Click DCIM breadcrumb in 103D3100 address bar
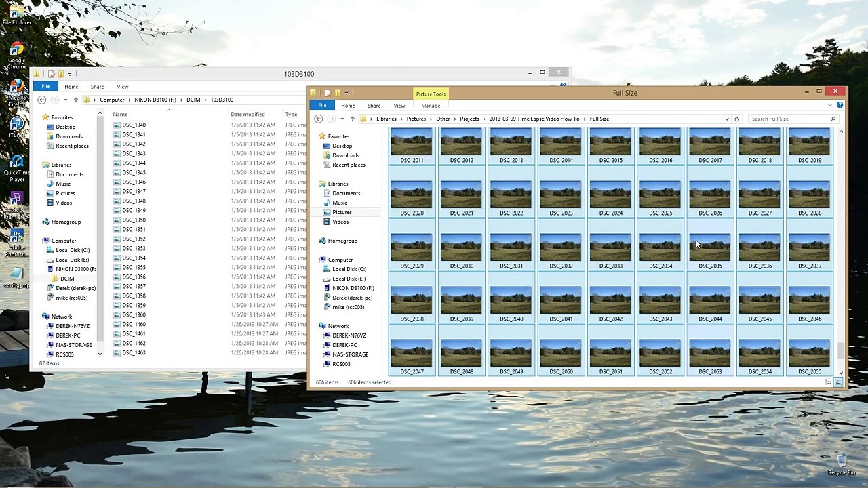The height and width of the screenshot is (488, 868). pos(193,100)
